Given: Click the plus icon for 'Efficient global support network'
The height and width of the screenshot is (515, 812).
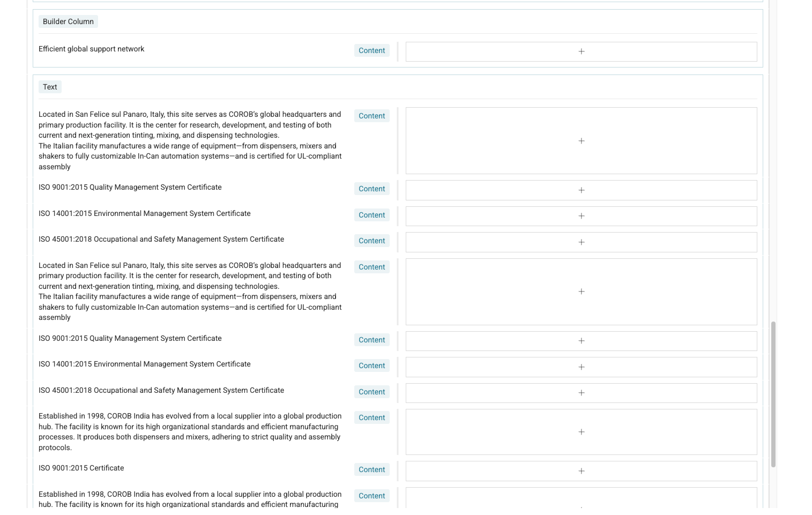Looking at the screenshot, I should [x=581, y=51].
